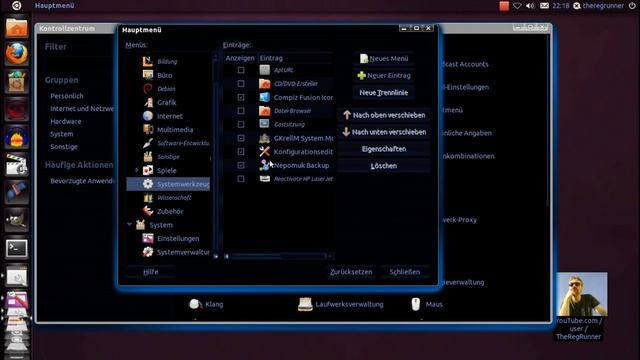Click the Nepomuk Backup entry icon
This screenshot has height=360, width=640.
[x=264, y=165]
